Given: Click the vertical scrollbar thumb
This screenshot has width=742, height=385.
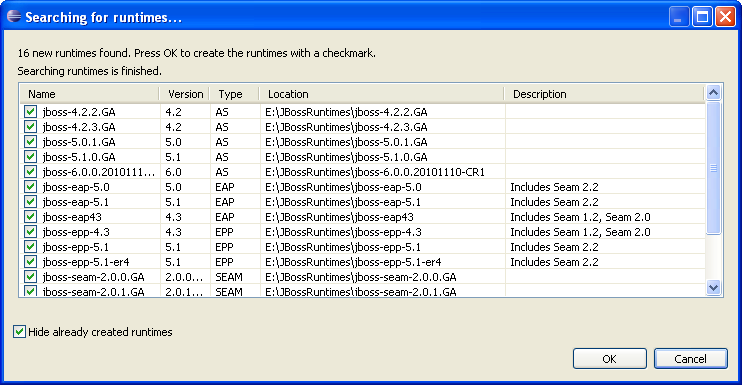Looking at the screenshot, I should [x=714, y=168].
